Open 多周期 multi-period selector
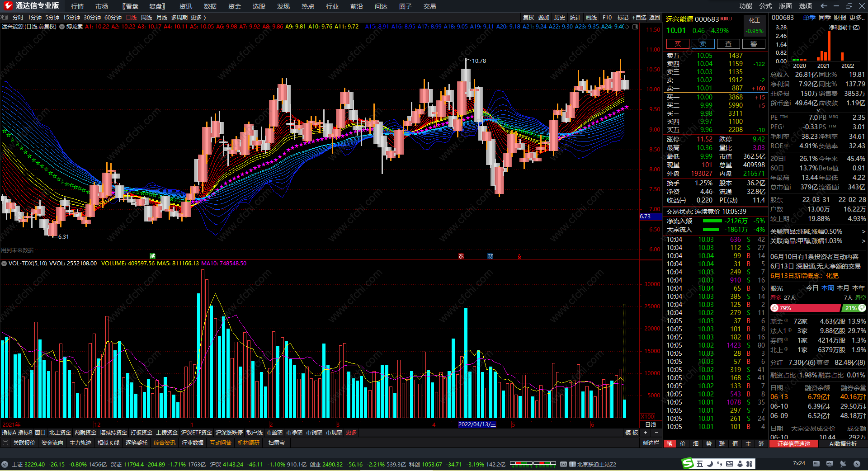Viewport: 868px width, 471px height. pyautogui.click(x=179, y=18)
